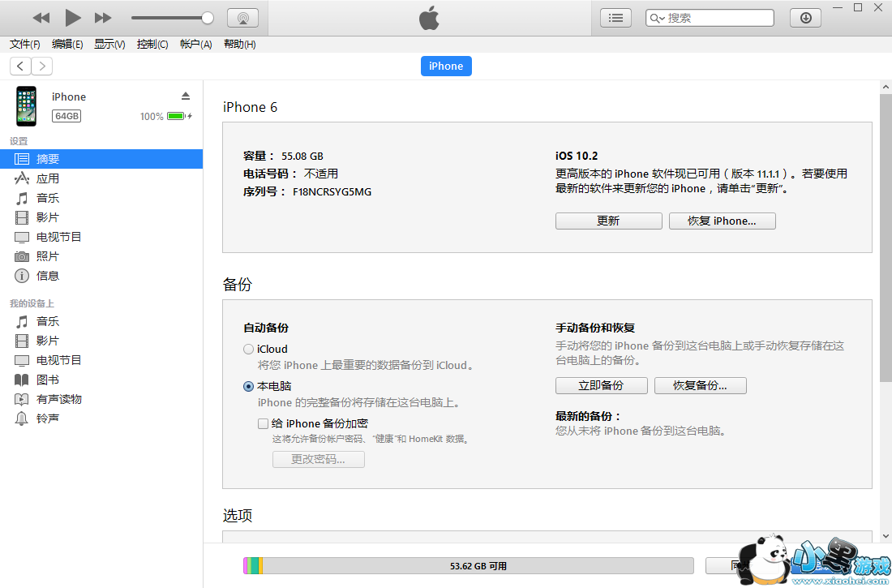Click the 恢复 iPhone... button
Screen dimensions: 892x588
722,221
